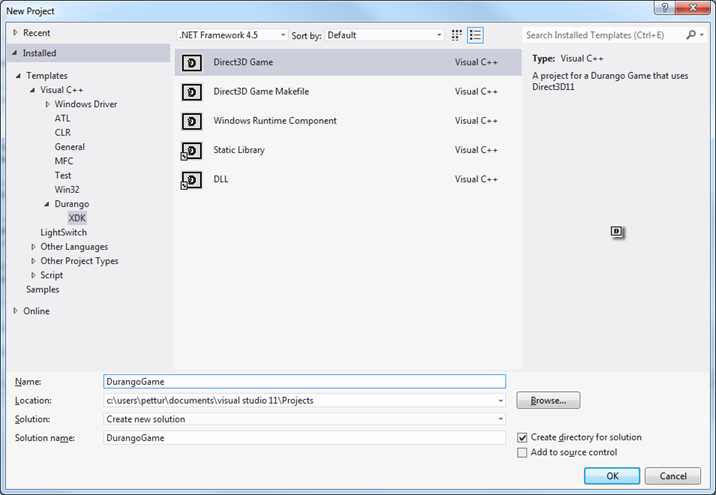
Task: Switch to small icons view
Action: pyautogui.click(x=456, y=35)
